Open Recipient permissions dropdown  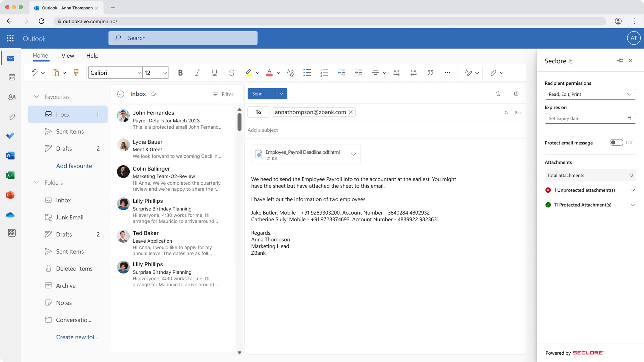point(590,94)
